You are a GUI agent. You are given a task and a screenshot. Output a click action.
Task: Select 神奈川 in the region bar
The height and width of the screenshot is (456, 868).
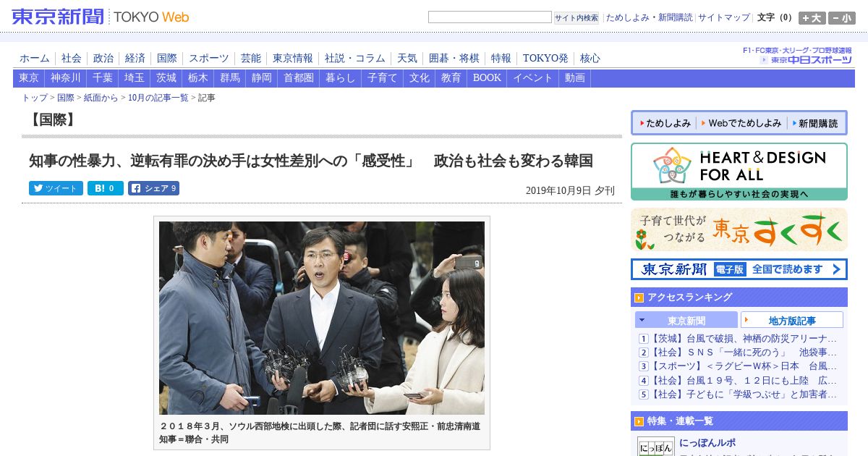click(x=66, y=78)
